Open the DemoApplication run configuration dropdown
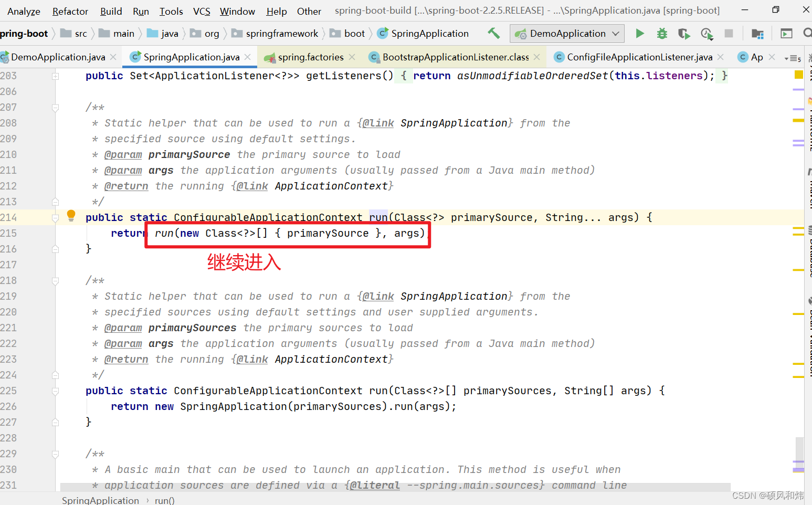 pyautogui.click(x=567, y=34)
